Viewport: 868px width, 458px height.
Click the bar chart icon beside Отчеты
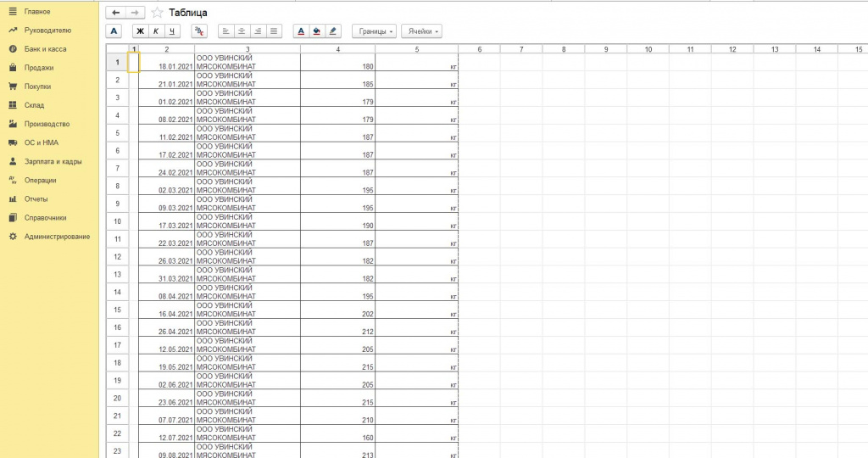click(x=13, y=199)
